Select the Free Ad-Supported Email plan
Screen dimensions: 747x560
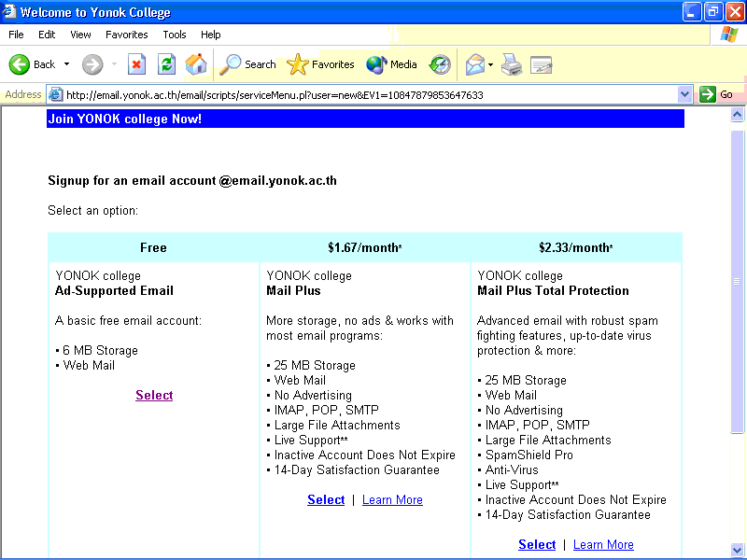coord(154,395)
